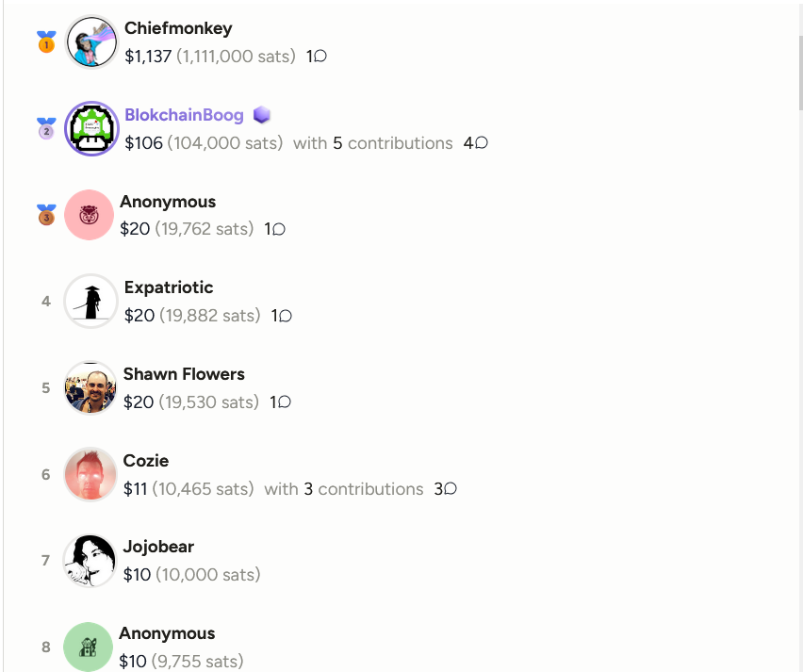Click comment icon on third-place Anonymous

tap(279, 229)
